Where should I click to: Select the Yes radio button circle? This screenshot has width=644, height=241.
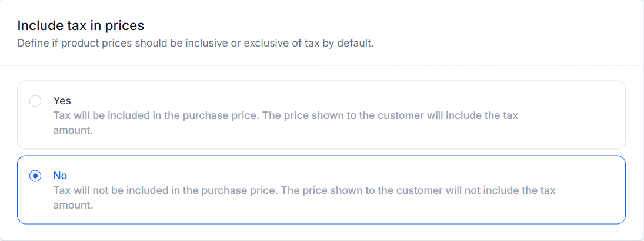tap(35, 101)
